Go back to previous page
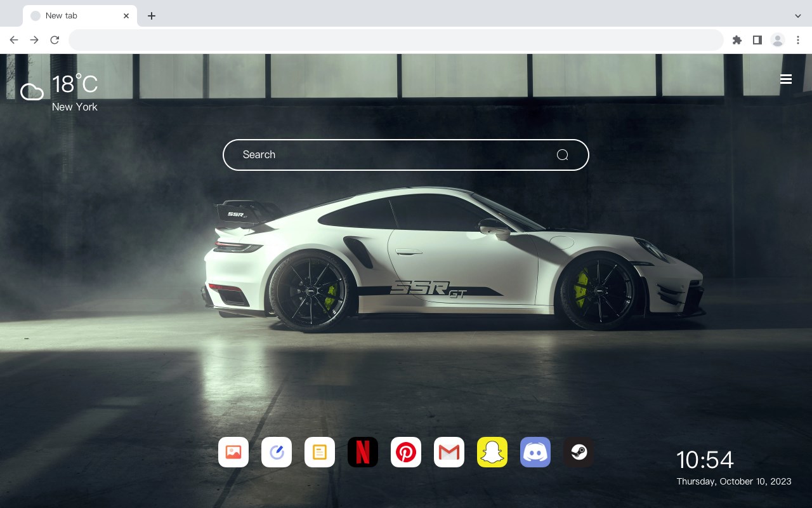Viewport: 812px width, 508px height. tap(14, 40)
